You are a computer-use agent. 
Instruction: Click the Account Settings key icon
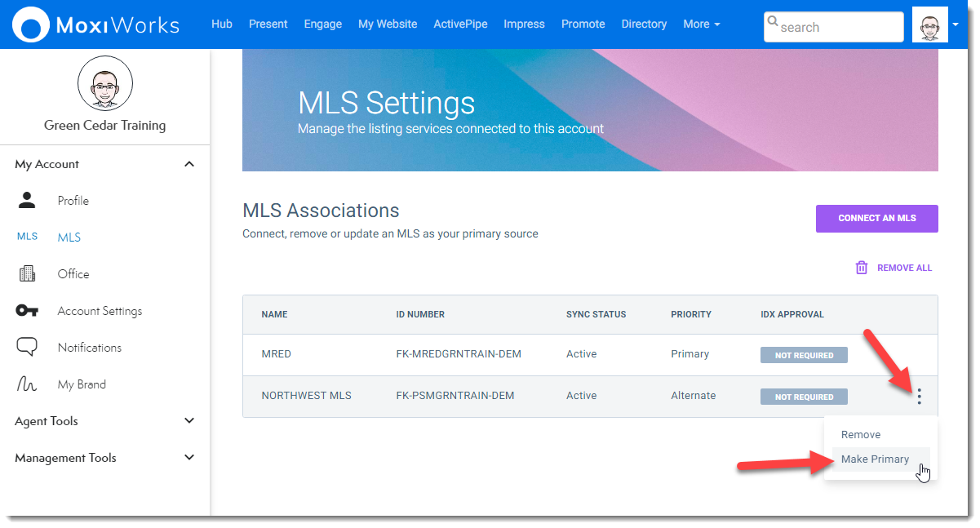click(x=27, y=311)
